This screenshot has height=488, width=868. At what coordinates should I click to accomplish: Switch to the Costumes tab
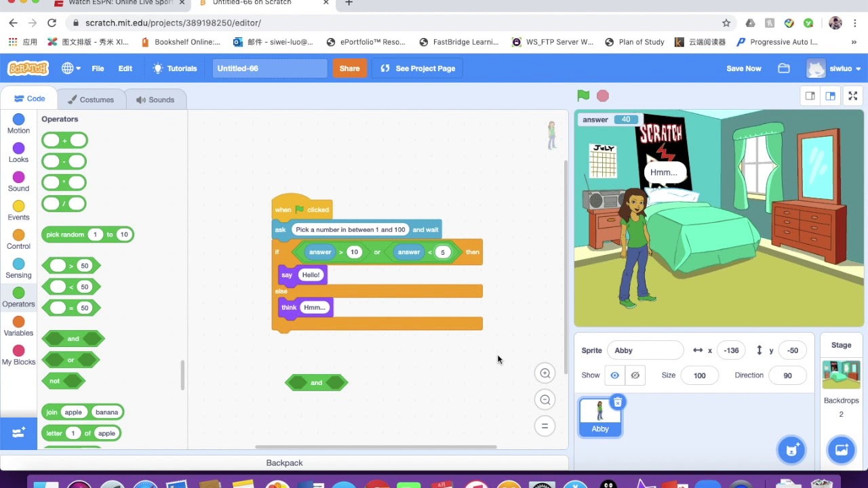click(x=90, y=100)
